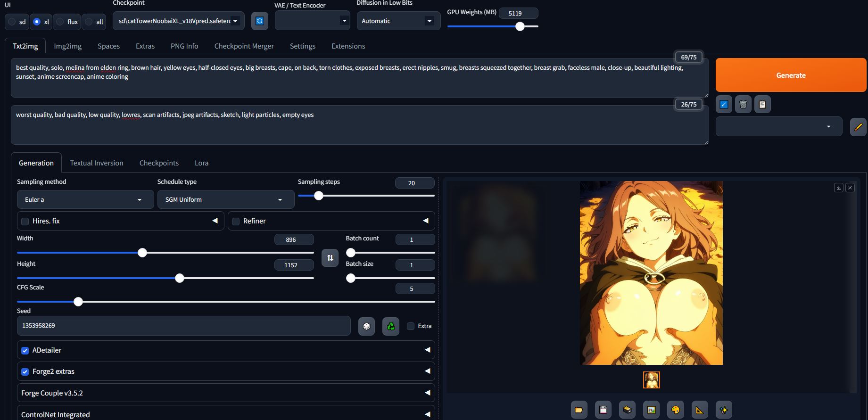Open the Extensions tab
This screenshot has width=868, height=420.
[x=348, y=46]
